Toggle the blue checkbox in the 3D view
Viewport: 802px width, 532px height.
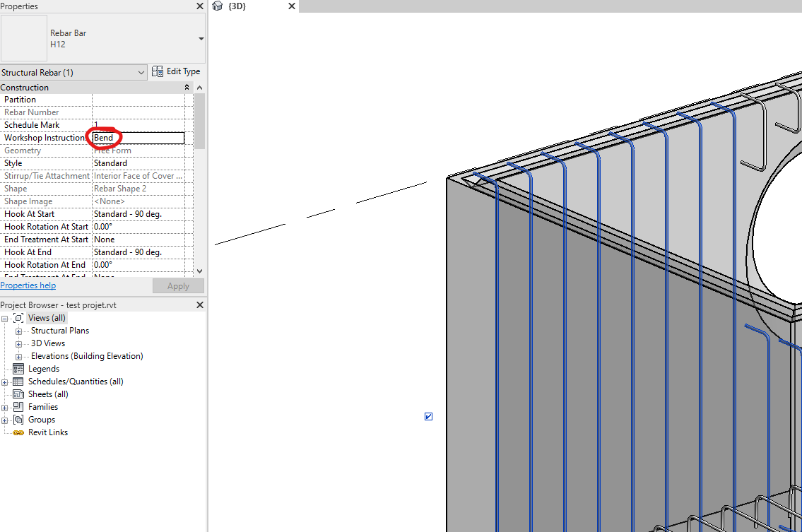[429, 416]
